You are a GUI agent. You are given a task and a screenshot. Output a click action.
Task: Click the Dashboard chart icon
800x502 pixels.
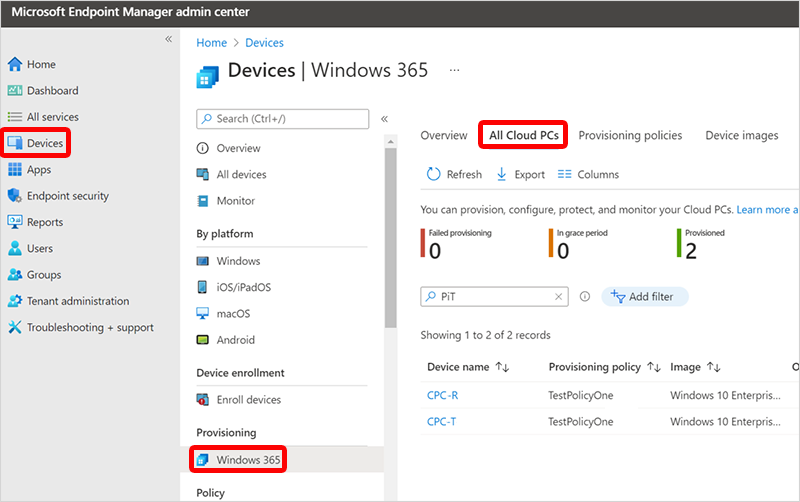(x=15, y=90)
